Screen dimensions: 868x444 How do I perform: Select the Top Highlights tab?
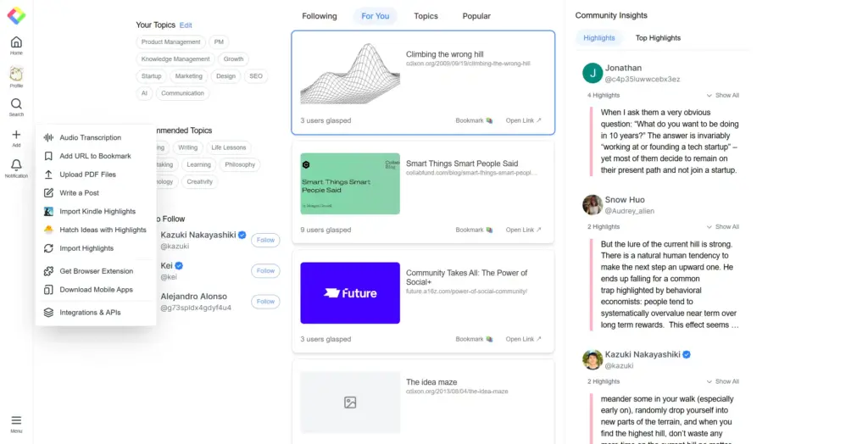[x=658, y=38]
